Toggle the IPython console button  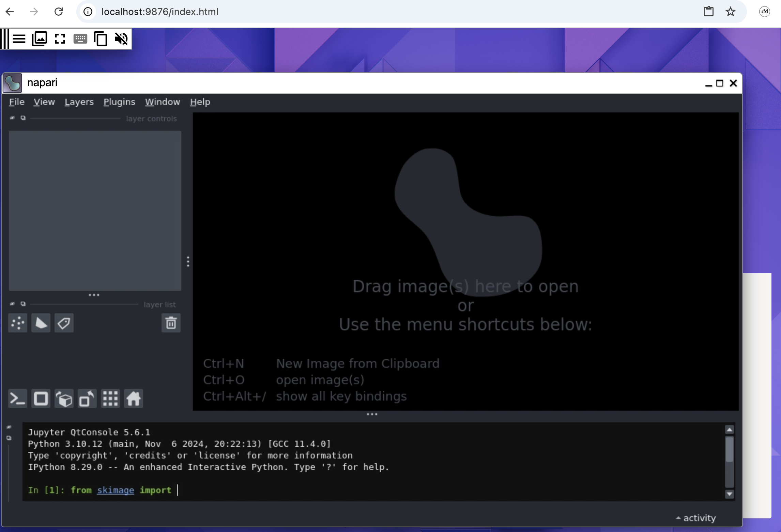pyautogui.click(x=18, y=398)
